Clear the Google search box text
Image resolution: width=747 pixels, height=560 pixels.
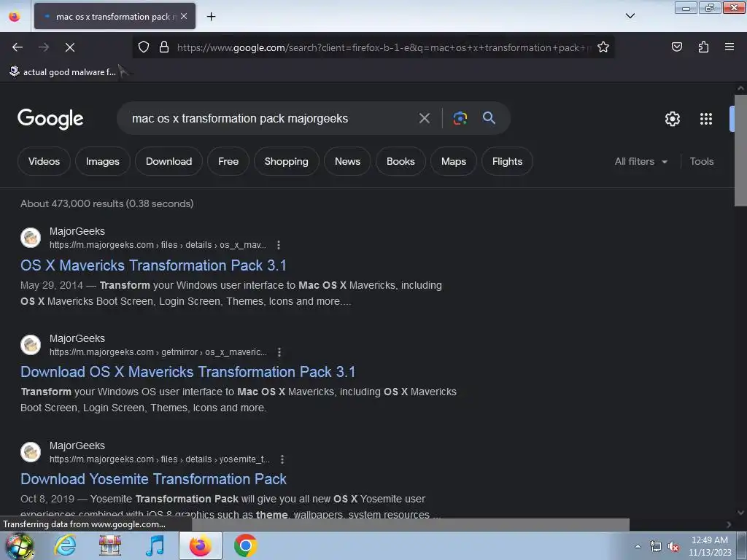pyautogui.click(x=424, y=118)
